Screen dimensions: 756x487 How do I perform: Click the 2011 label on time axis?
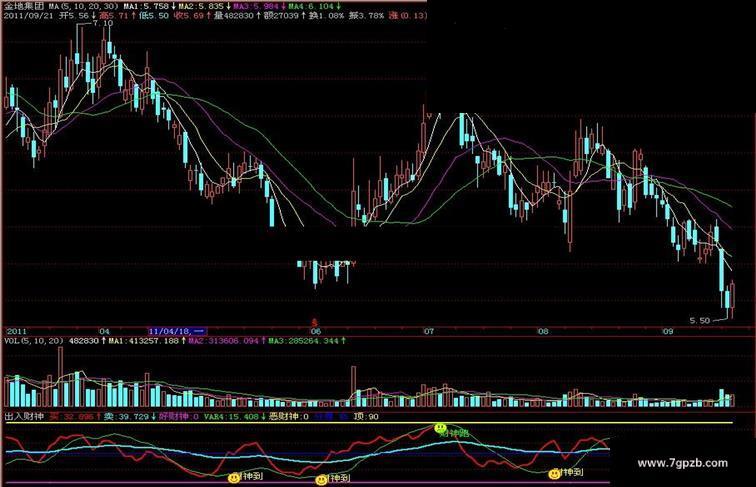(16, 331)
